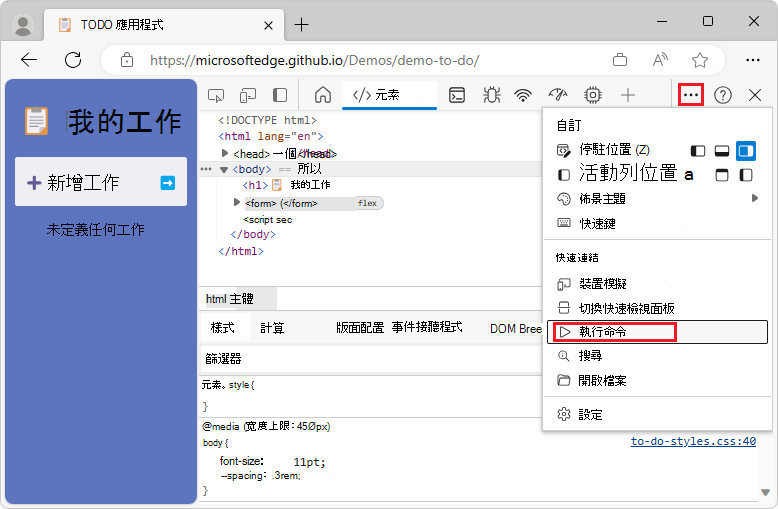Image resolution: width=778 pixels, height=509 pixels.
Task: Select the html lang="en" element line
Action: [x=271, y=136]
